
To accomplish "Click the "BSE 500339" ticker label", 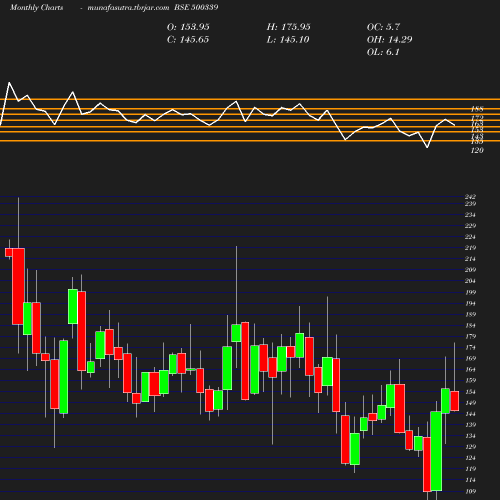I will [x=196, y=7].
